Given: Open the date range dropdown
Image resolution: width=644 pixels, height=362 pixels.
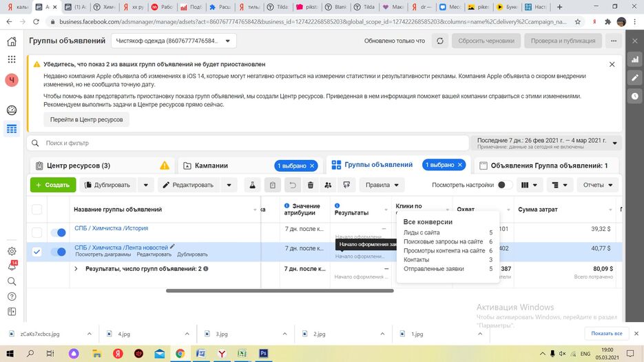Looking at the screenshot, I should pos(546,143).
